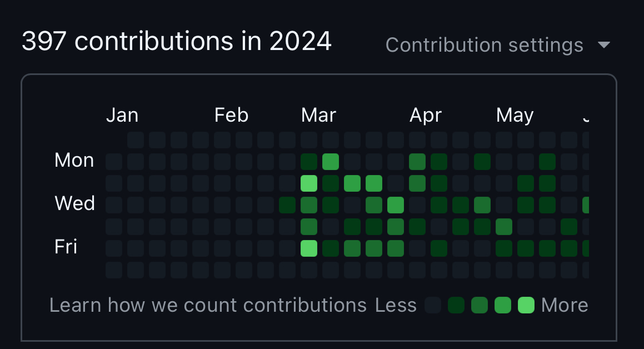Select the medium green Monday cell under Apr
Image resolution: width=644 pixels, height=349 pixels.
click(x=417, y=162)
